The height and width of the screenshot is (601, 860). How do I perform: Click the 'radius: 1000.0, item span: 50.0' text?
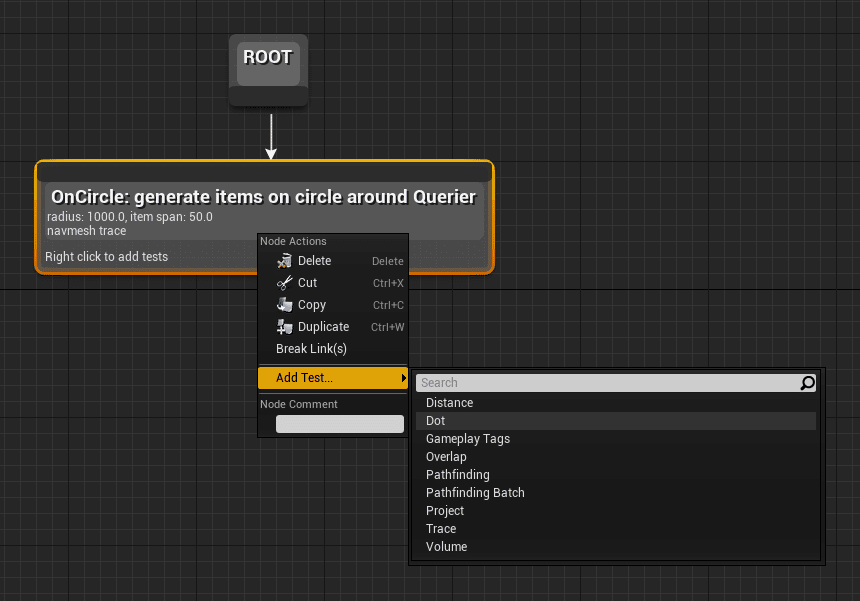[x=129, y=217]
